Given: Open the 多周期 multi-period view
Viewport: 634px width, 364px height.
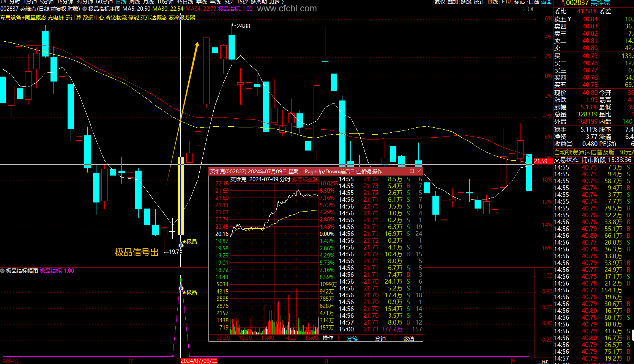Looking at the screenshot, I should click(x=259, y=2).
